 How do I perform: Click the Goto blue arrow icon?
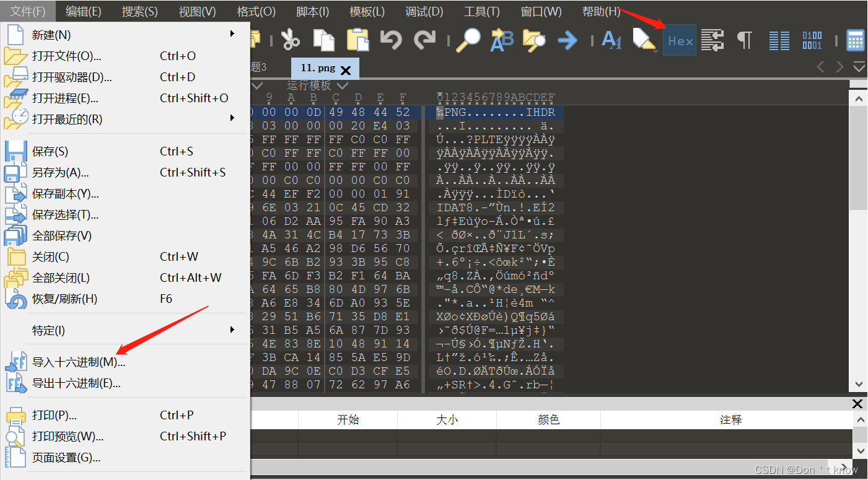pos(568,40)
